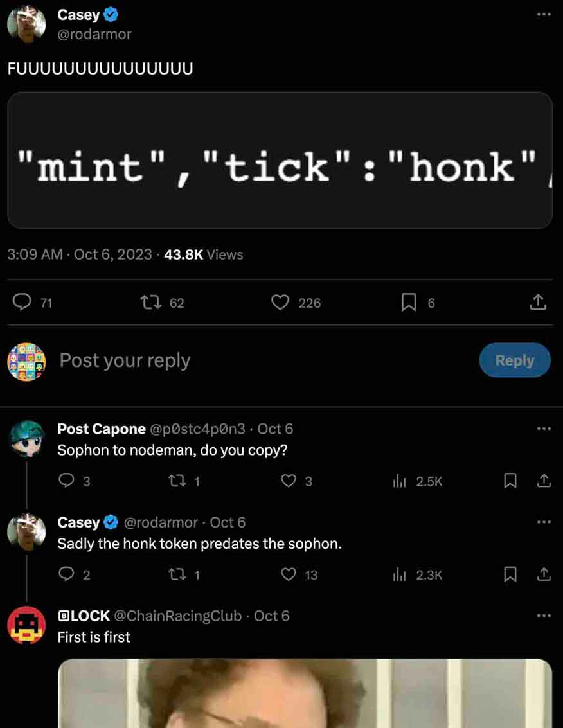This screenshot has height=728, width=563.
Task: Open the mint tick honk image
Action: [x=280, y=161]
